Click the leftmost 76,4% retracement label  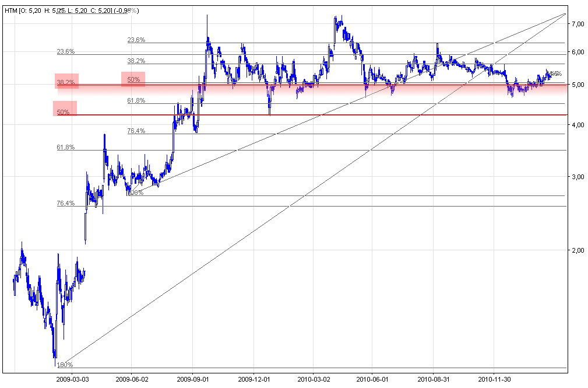coord(65,204)
